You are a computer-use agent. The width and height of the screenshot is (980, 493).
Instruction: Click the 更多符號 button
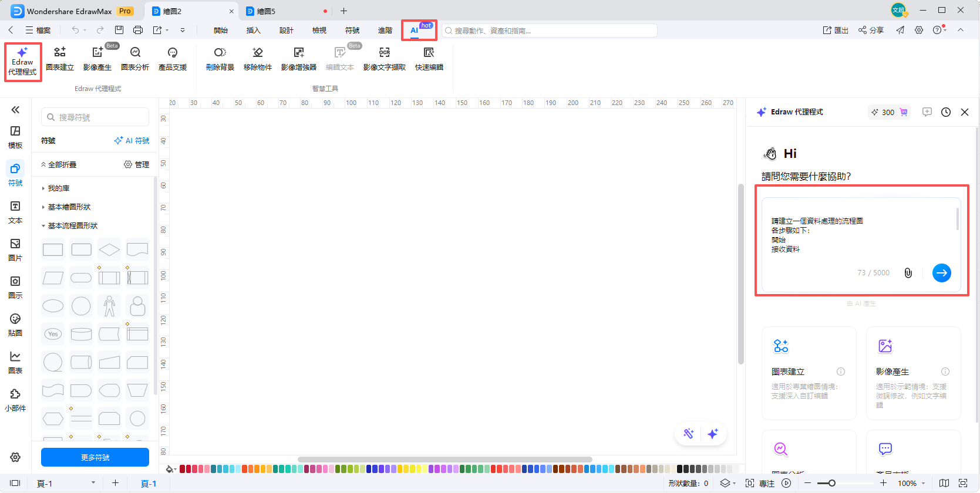click(95, 457)
